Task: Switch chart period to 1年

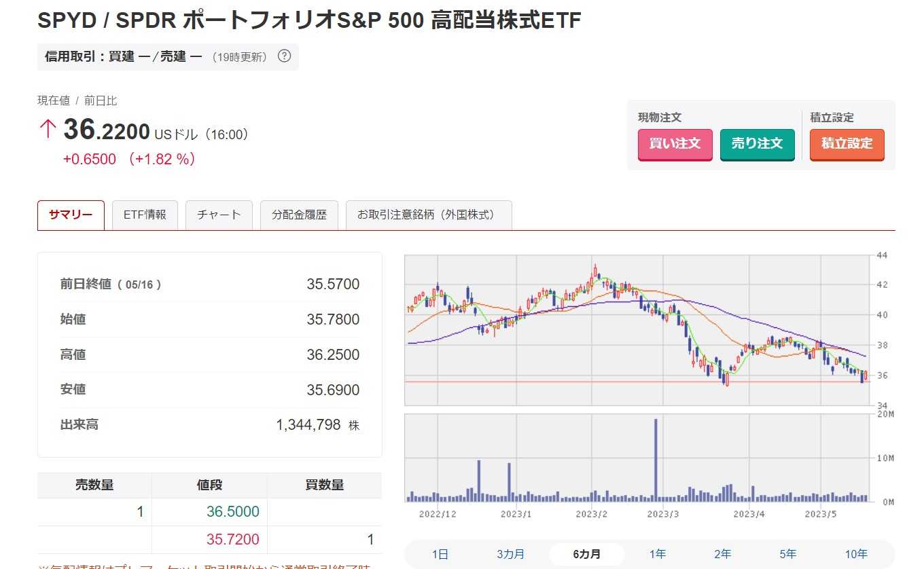Action: pyautogui.click(x=658, y=554)
